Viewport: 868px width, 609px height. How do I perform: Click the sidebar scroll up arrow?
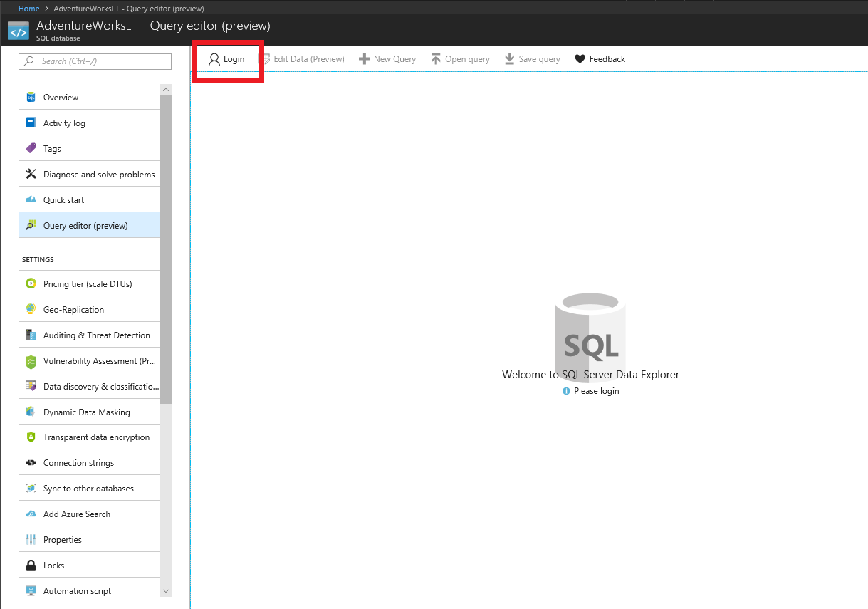click(166, 90)
